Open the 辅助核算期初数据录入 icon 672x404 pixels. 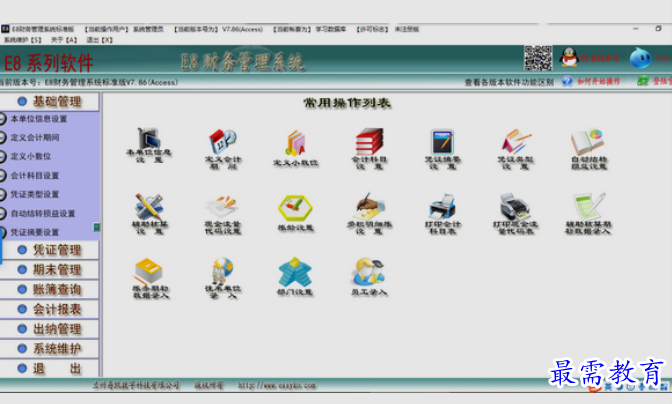click(x=589, y=213)
